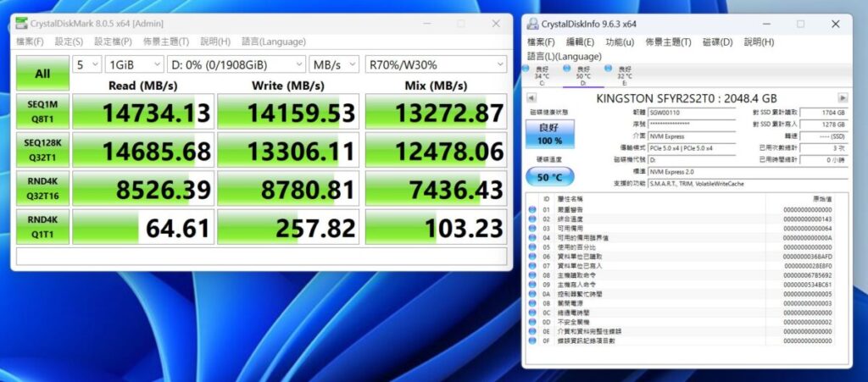Click the KINGSTON SFYR2S2T0 : 2048.4 GB title
868x382 pixels.
[x=687, y=98]
